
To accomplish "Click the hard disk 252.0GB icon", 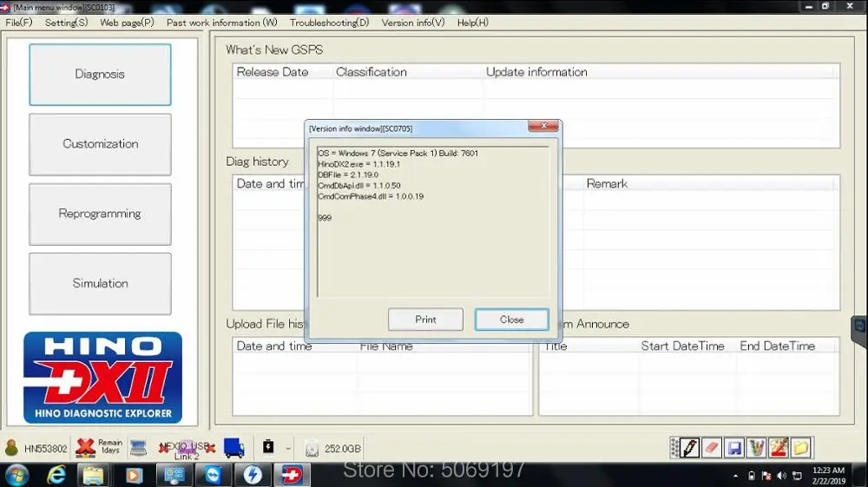I will point(312,449).
